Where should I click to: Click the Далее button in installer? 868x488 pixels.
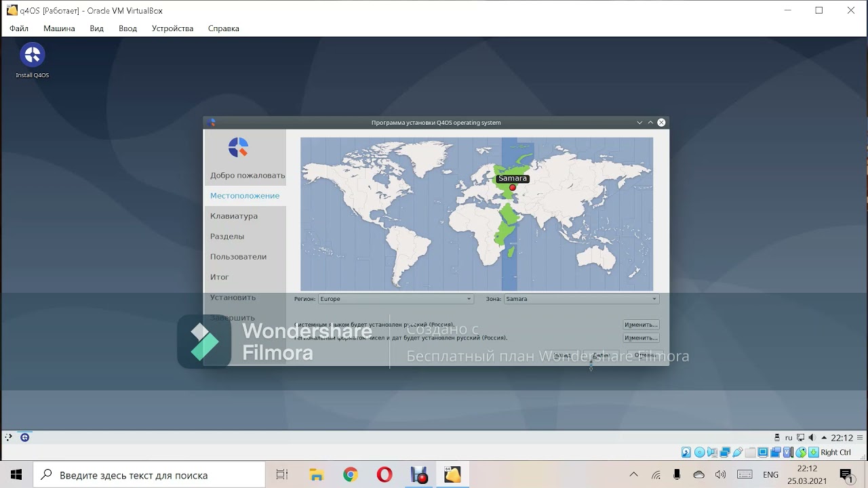tap(601, 355)
